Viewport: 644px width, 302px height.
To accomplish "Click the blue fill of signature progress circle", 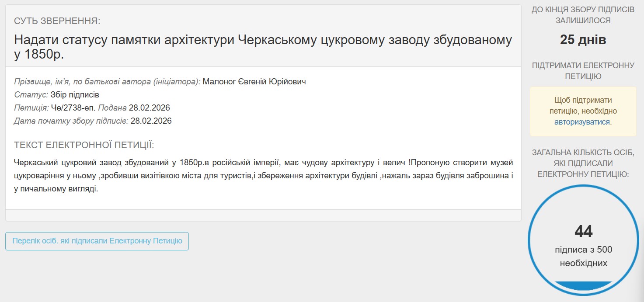I will (x=583, y=286).
